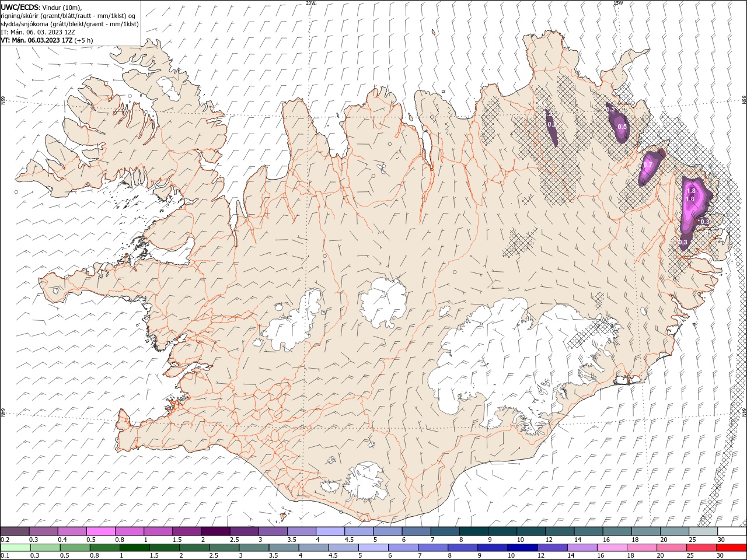Click the '0.2' precipitation value on the map
Screen dimensions: 747x560
(x=551, y=124)
